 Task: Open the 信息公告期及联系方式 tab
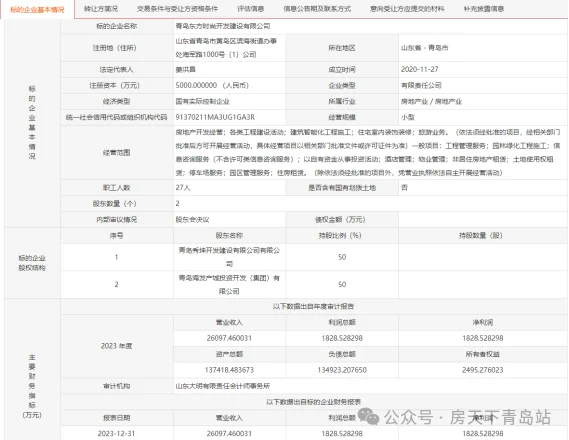(317, 9)
